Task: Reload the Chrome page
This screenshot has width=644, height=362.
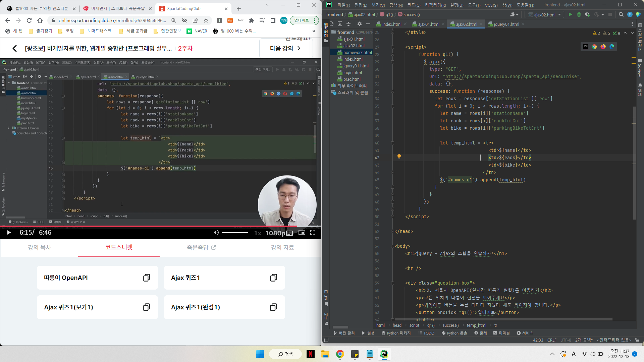Action: pos(29,20)
